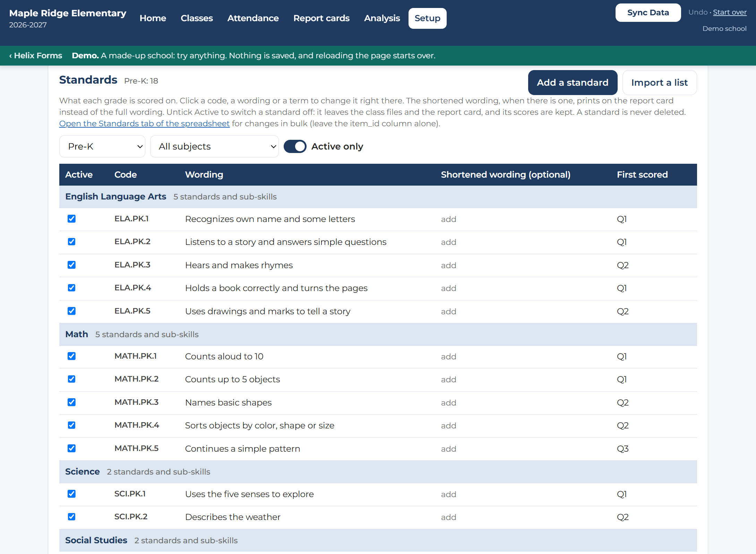Viewport: 756px width, 554px height.
Task: Change the Q1 term for ELA.PK.4
Action: [622, 288]
